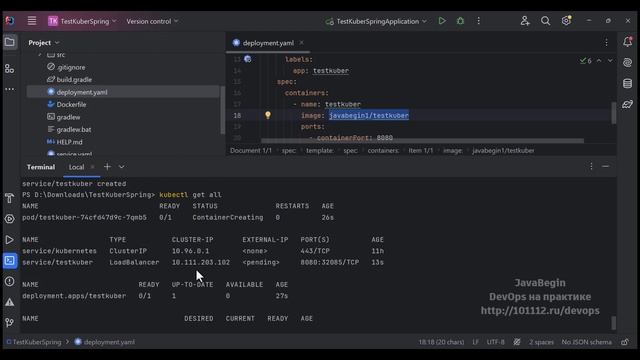Open the Build hammer tool window
640x360 pixels.
[10, 198]
